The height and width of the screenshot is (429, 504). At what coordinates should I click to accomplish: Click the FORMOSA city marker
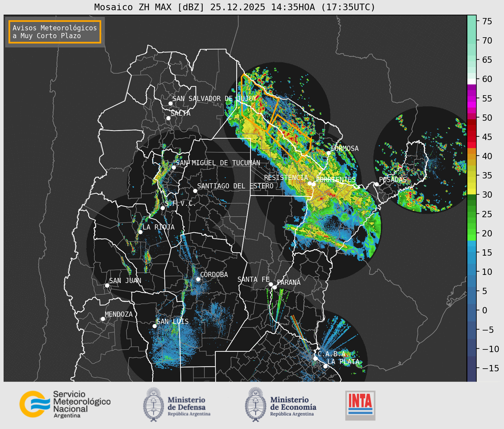[x=328, y=153]
